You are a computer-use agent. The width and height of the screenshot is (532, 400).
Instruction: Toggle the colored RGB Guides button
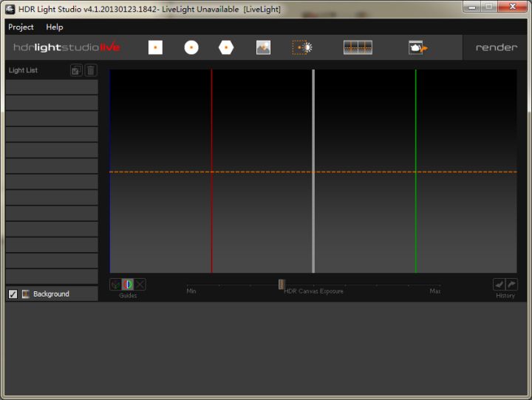click(x=128, y=284)
